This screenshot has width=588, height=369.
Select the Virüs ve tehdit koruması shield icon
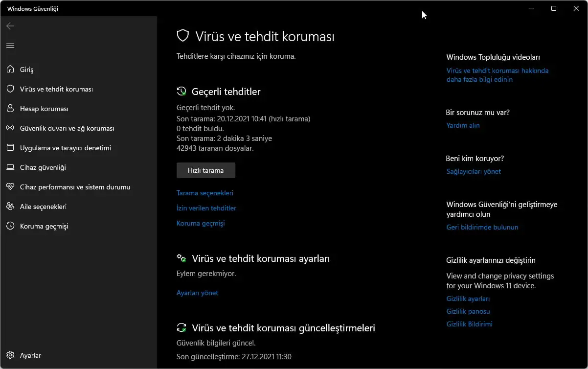[x=10, y=89]
